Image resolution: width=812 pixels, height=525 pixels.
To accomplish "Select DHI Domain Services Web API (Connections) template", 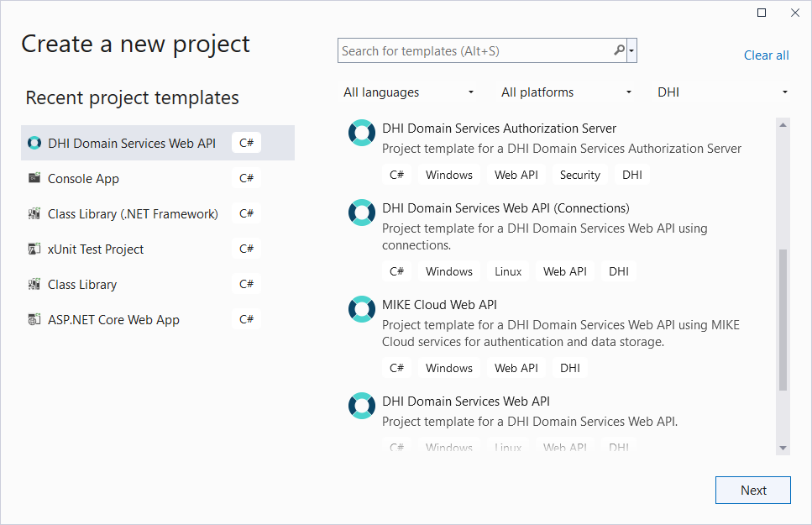I will point(558,239).
